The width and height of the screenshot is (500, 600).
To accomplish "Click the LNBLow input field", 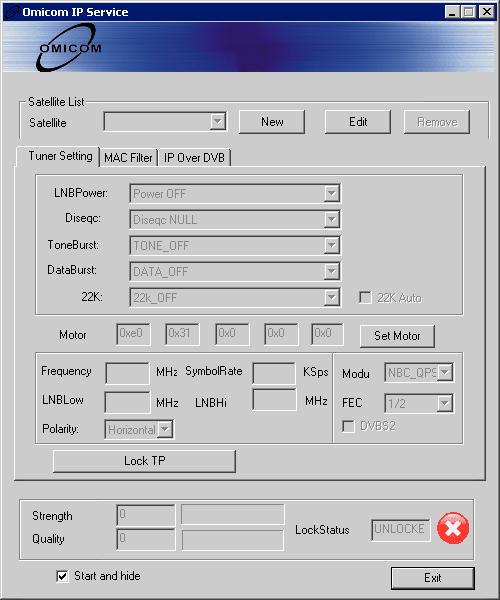I will pyautogui.click(x=127, y=402).
